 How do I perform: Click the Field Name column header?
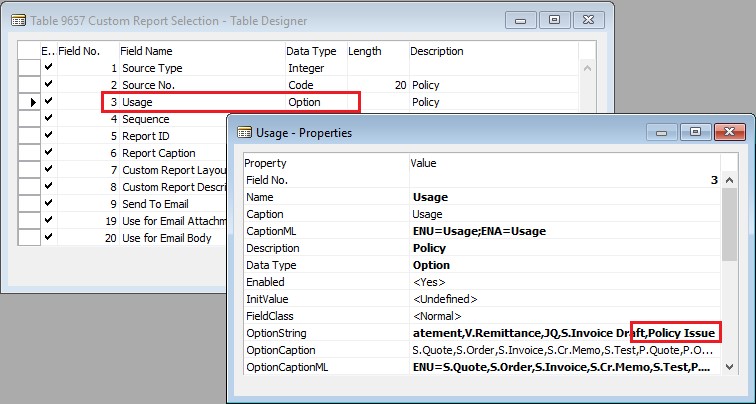click(146, 51)
